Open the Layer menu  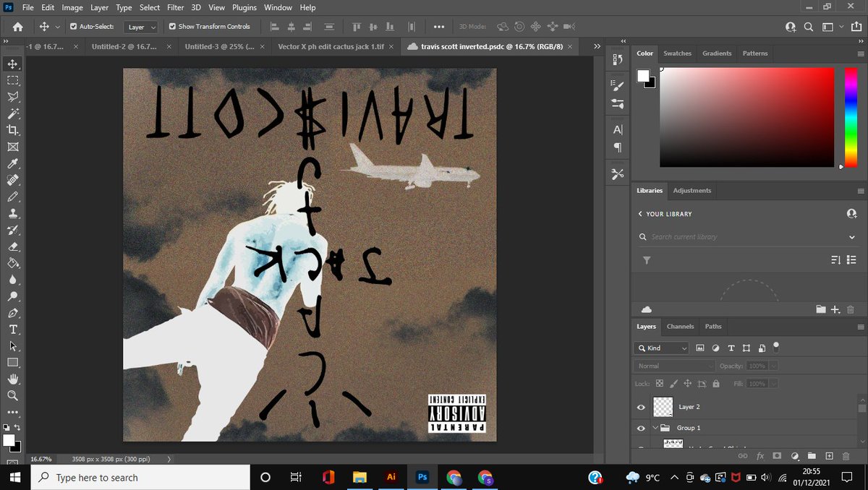click(x=99, y=7)
